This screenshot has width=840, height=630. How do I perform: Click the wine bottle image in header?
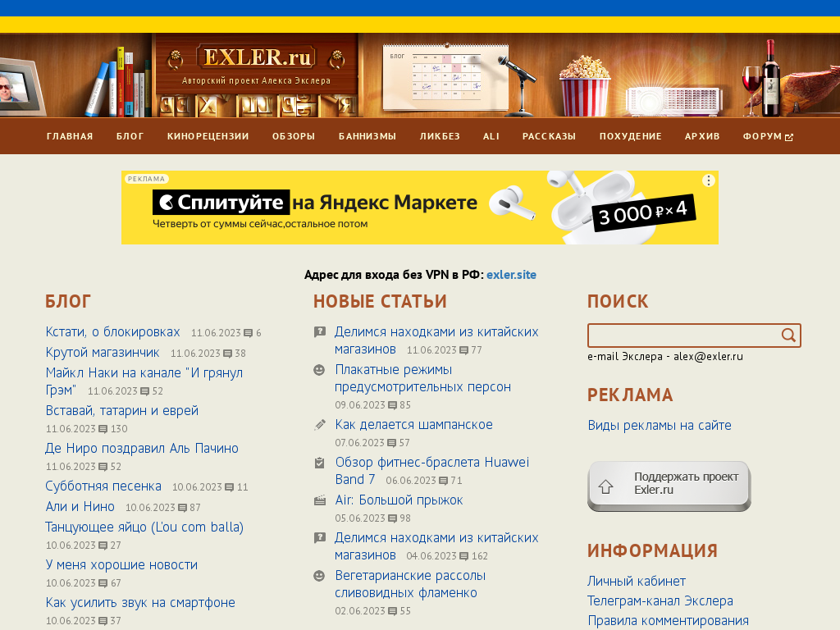[x=771, y=78]
